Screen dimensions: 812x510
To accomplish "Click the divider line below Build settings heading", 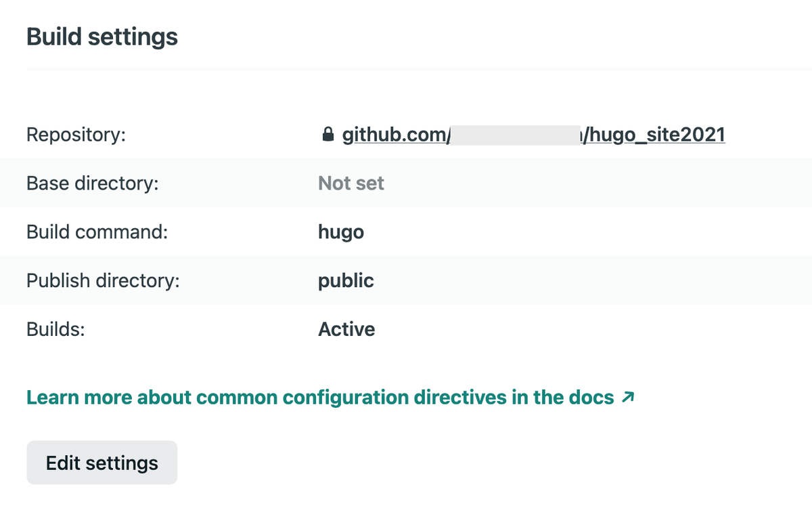I will 419,69.
